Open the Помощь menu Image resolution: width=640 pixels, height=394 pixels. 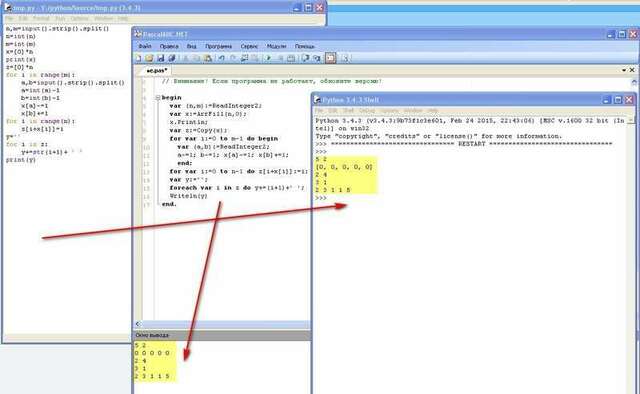(304, 47)
